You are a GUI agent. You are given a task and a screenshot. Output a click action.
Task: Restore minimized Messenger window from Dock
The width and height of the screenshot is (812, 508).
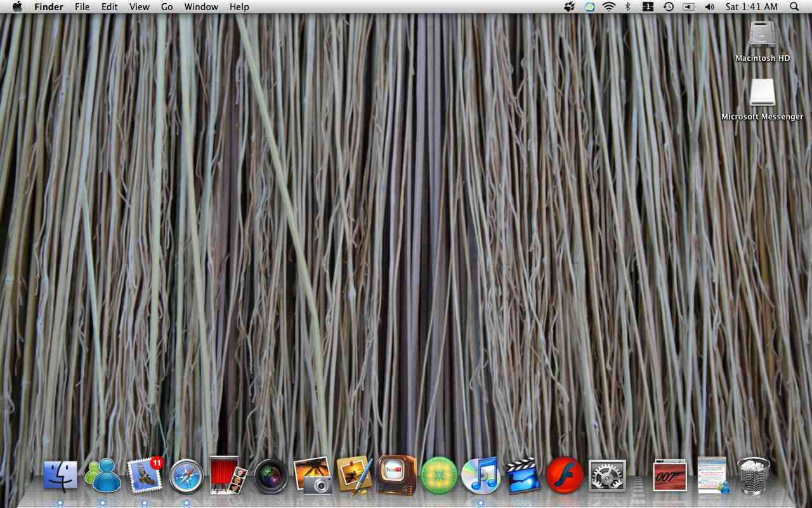(713, 476)
